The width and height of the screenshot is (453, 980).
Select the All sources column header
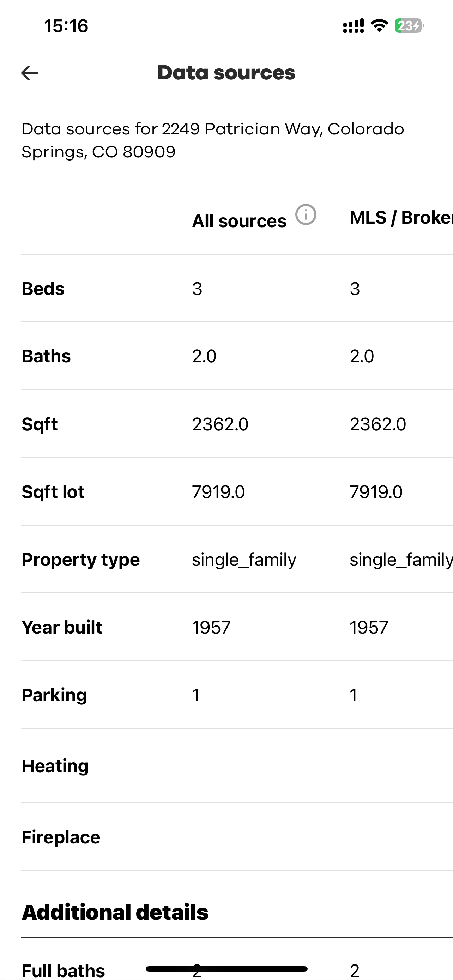(239, 221)
